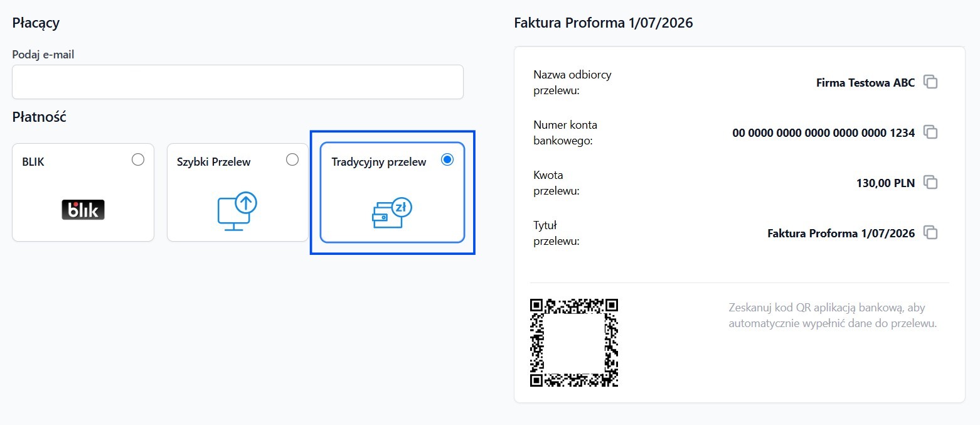Click the Płacący heading

click(36, 23)
